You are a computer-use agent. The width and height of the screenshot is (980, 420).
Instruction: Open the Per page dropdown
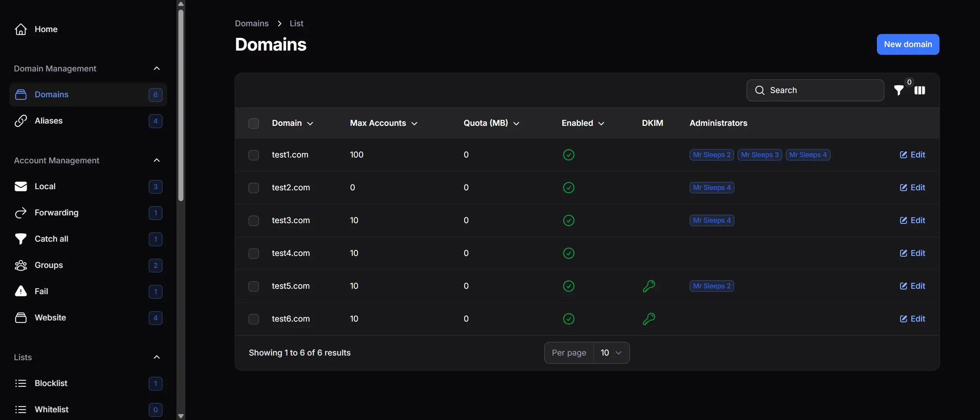[x=611, y=353]
